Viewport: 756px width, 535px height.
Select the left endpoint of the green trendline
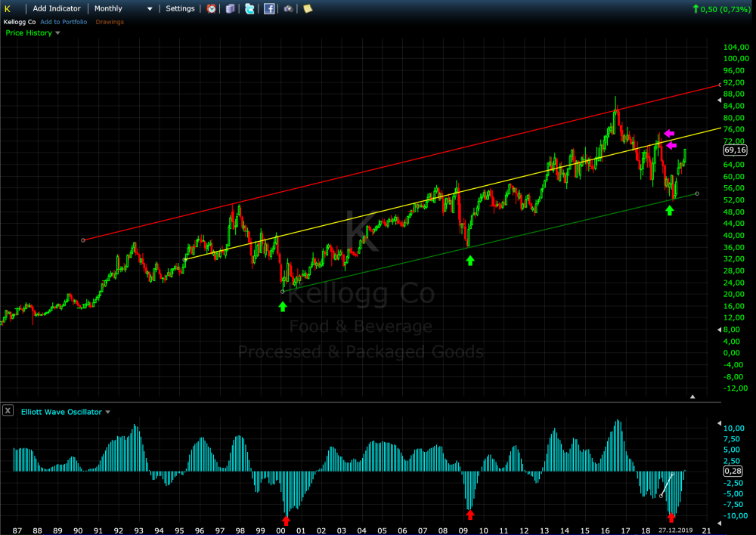pos(282,292)
